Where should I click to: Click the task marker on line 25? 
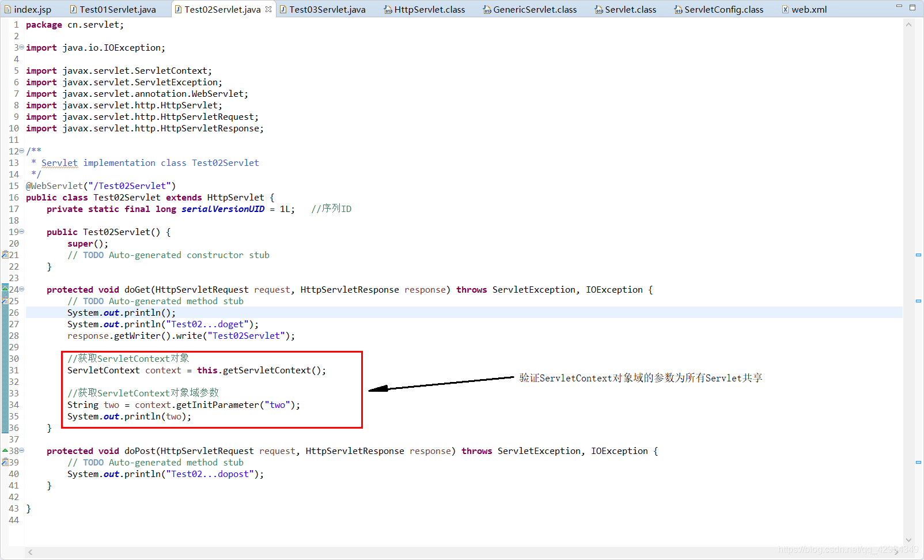5,301
